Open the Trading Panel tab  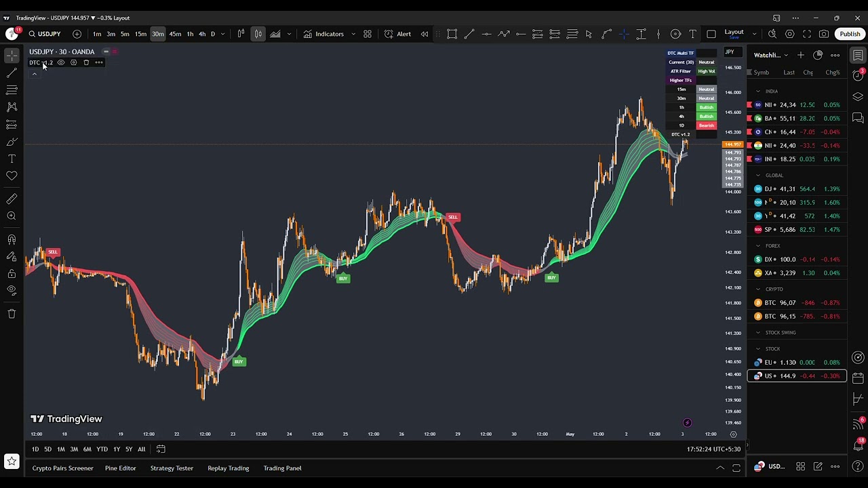point(282,468)
